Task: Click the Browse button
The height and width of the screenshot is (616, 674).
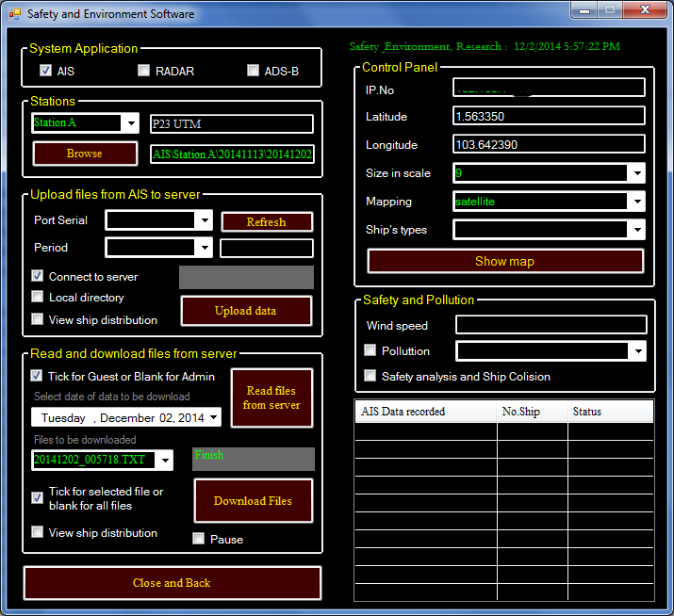Action: (x=85, y=154)
